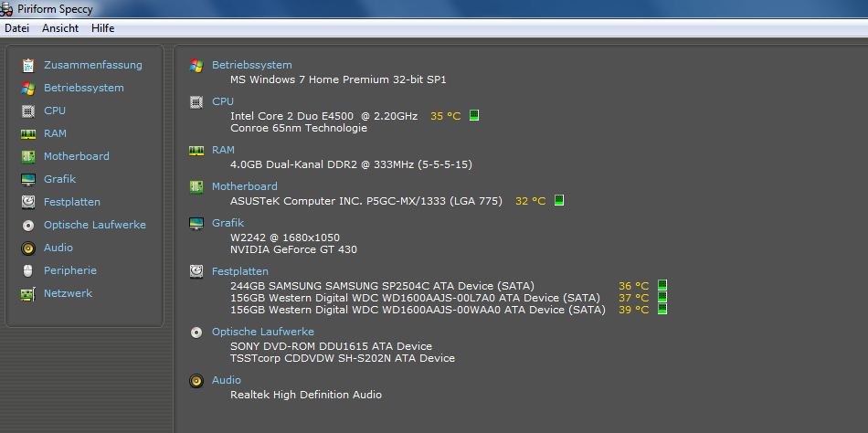Click the green temperature indicator next to 36 °C
This screenshot has width=868, height=433.
click(662, 285)
